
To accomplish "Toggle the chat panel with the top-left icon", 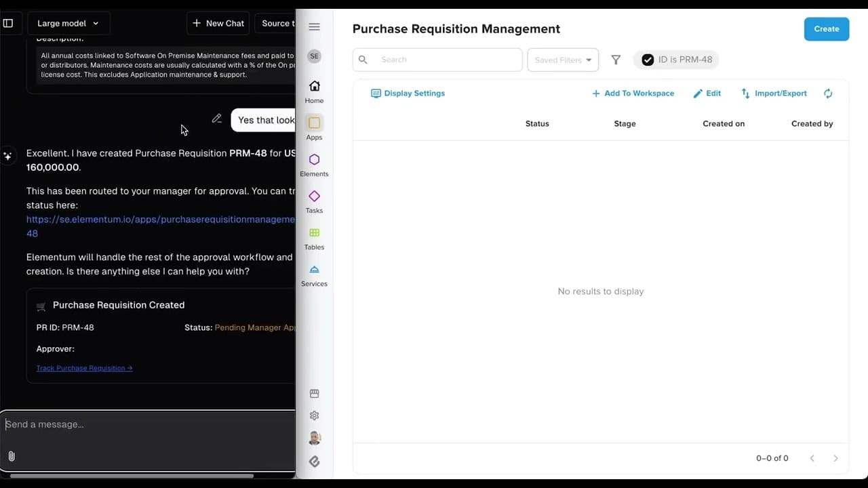I will point(9,23).
